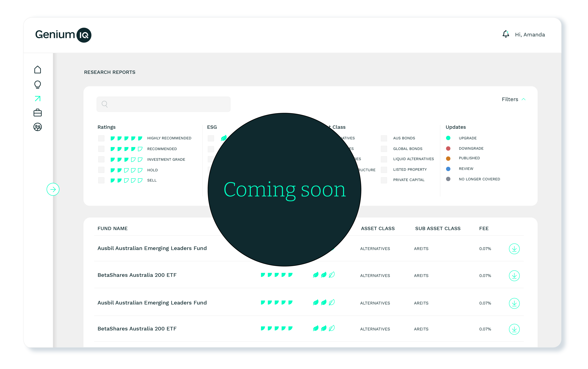Sort by the SUB ASSET CLASS column header
Screen dimensions: 588x369
point(438,228)
